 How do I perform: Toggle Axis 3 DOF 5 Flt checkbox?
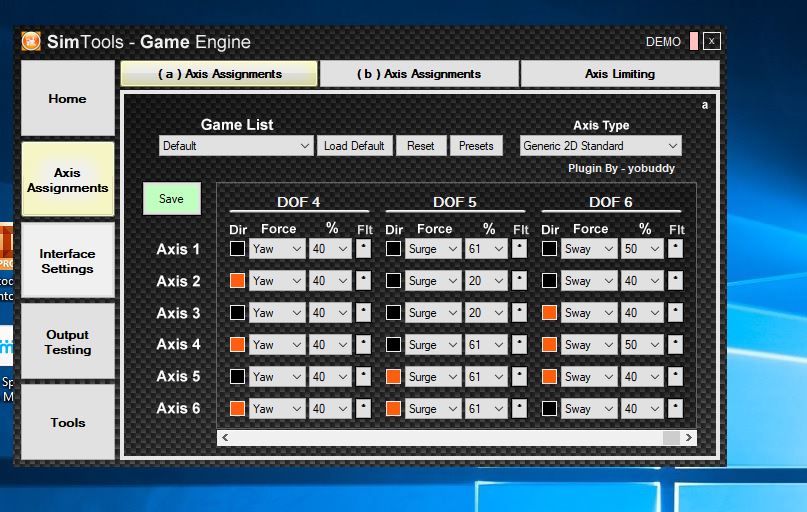(519, 312)
